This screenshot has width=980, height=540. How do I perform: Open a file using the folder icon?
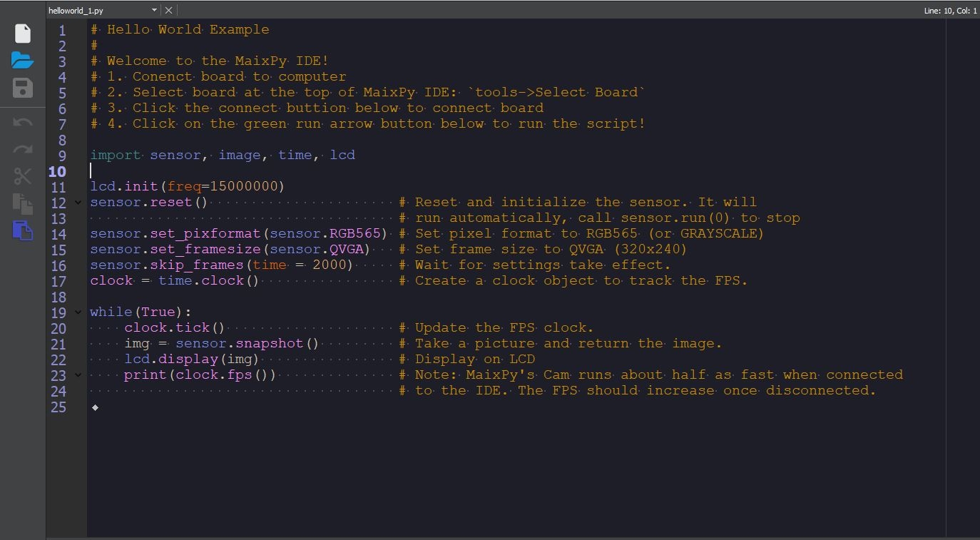23,60
